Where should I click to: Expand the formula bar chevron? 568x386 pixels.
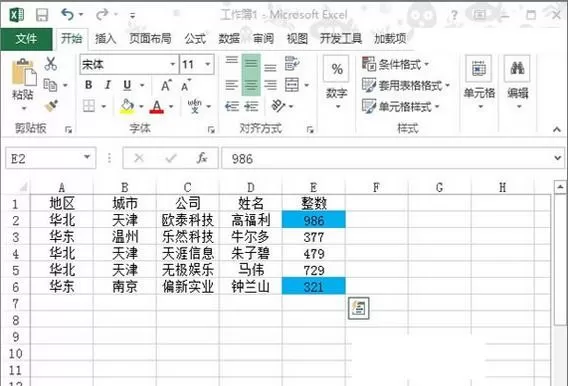coord(557,158)
